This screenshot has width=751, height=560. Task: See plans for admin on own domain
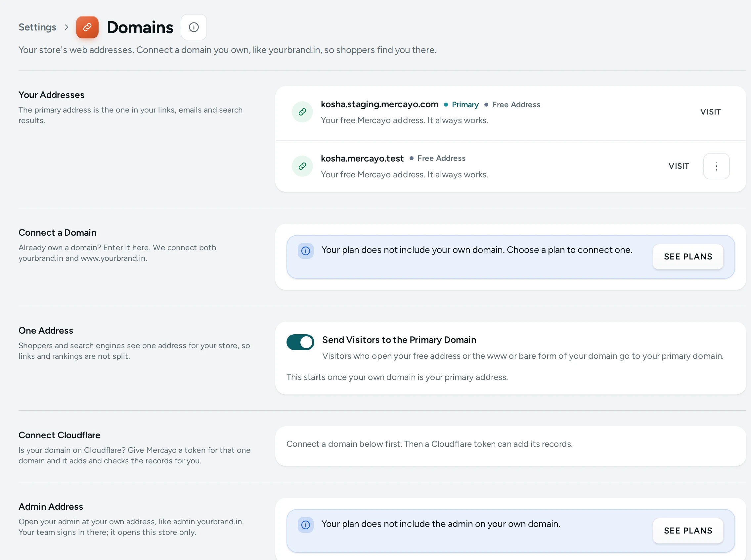coord(688,531)
